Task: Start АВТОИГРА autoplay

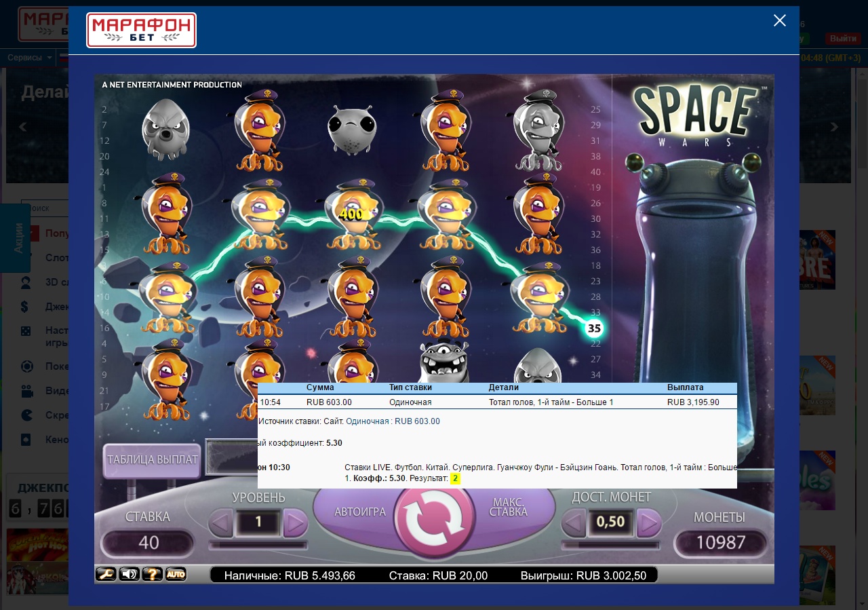Action: (360, 512)
